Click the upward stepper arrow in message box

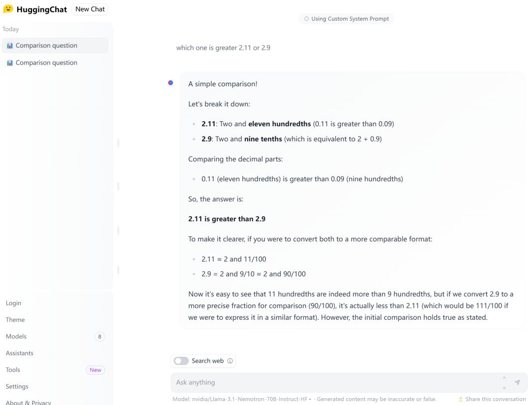tap(504, 377)
